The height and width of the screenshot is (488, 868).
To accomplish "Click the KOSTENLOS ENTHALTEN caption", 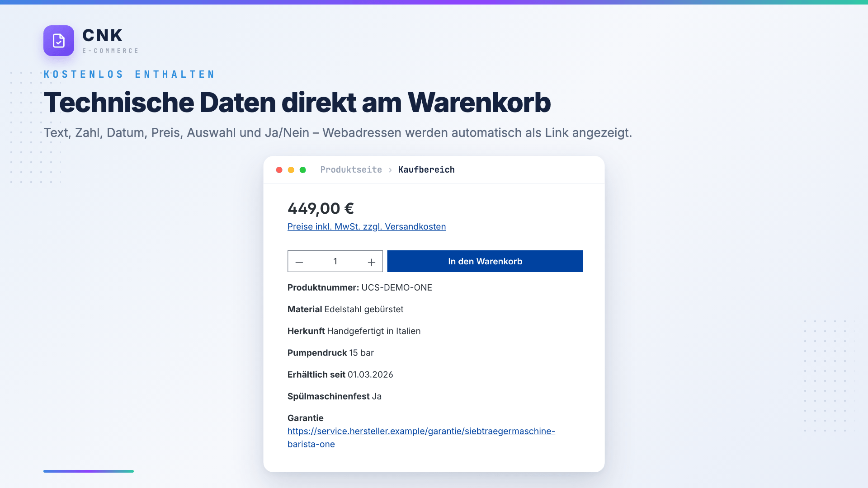I will click(129, 74).
